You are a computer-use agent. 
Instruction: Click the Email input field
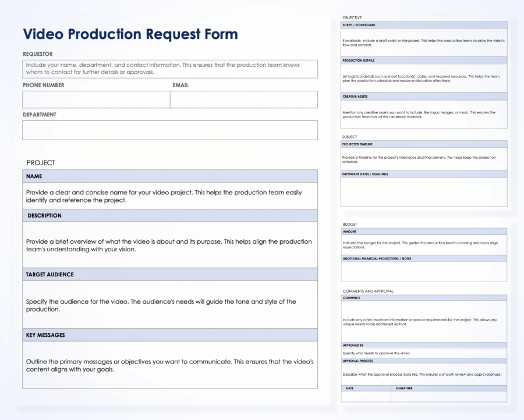(243, 99)
